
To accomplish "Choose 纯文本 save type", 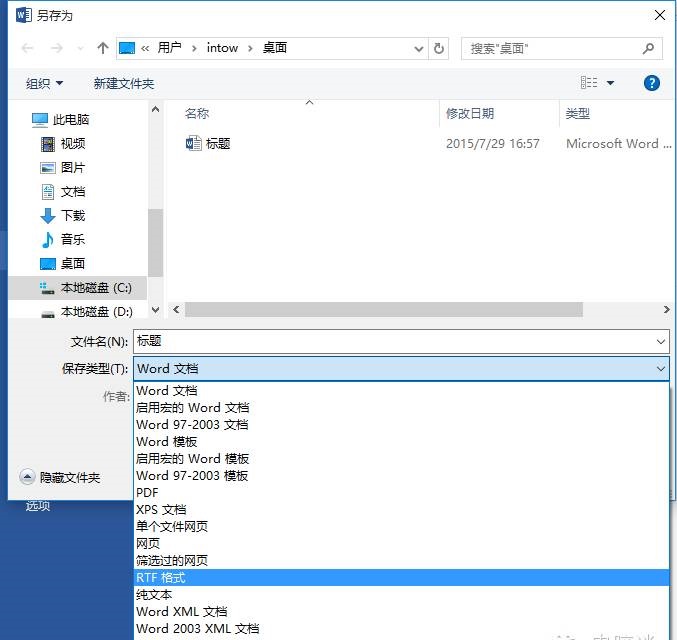I will [402, 595].
